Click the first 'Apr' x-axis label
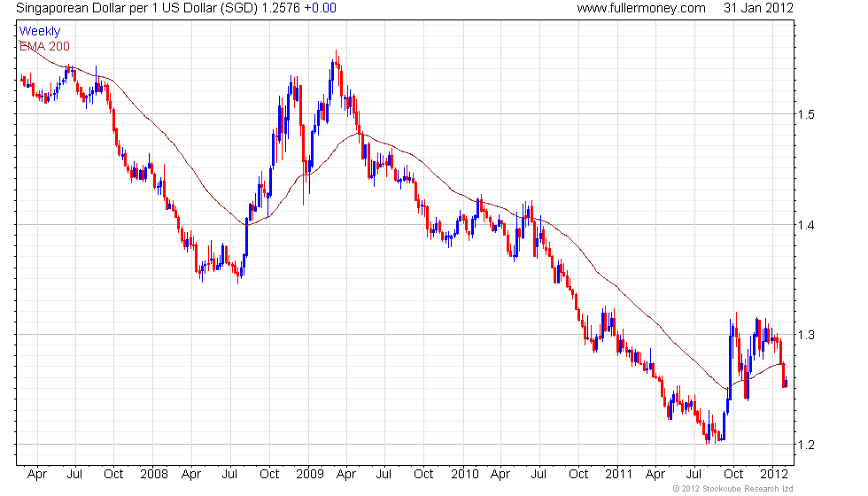868x496 pixels. (37, 475)
